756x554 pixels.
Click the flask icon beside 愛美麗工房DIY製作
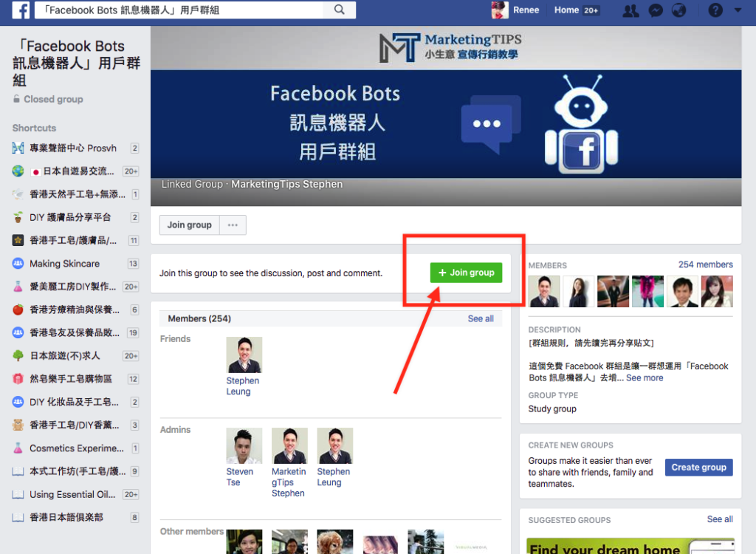pos(18,287)
